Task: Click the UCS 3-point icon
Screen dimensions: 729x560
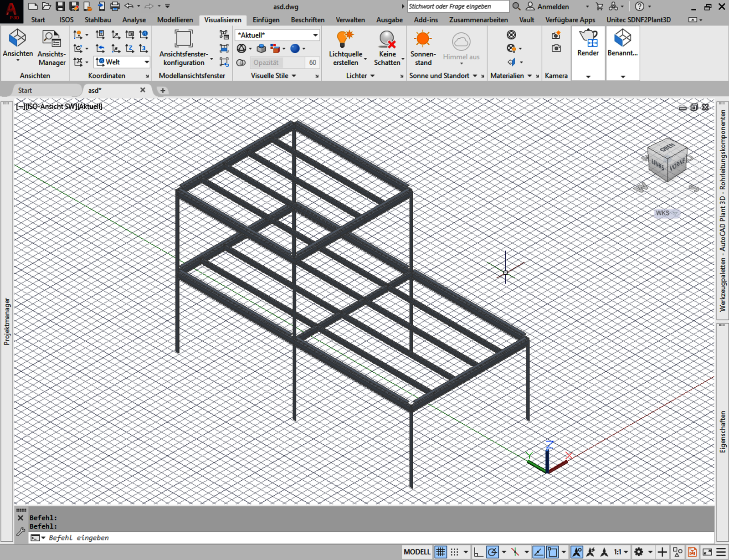Action: (x=143, y=48)
